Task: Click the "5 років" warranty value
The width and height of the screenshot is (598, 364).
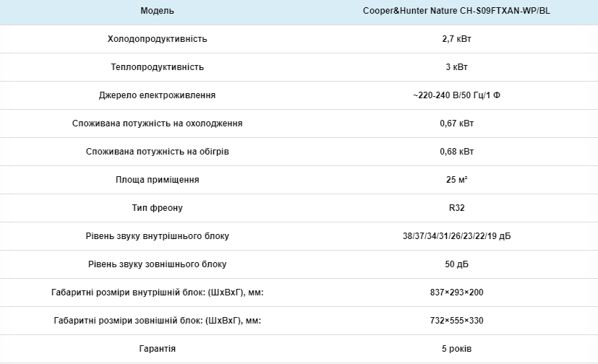Action: 456,349
